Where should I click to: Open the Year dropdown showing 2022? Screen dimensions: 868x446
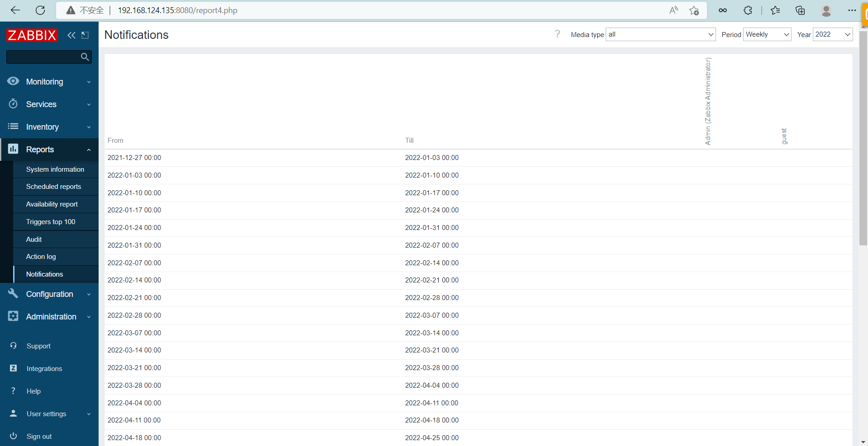(x=832, y=34)
